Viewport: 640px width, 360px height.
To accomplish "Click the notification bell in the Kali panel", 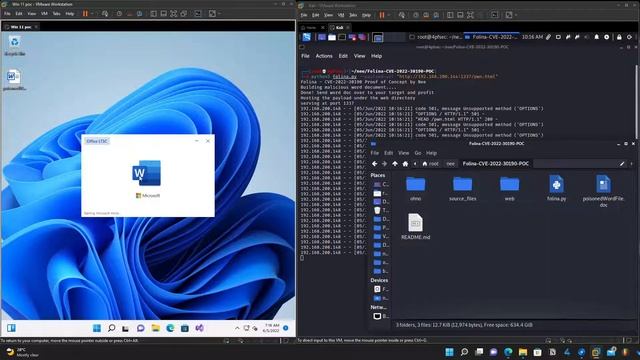I will pos(596,37).
